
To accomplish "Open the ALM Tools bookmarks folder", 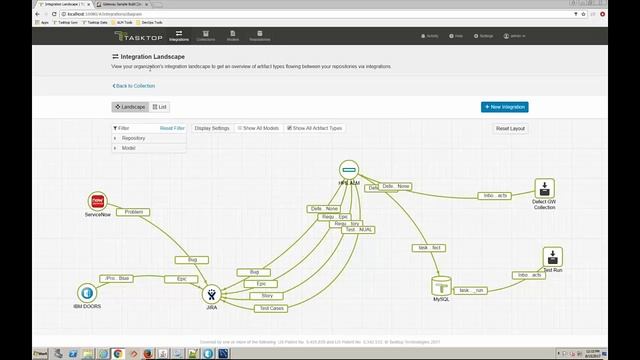I will pos(122,23).
